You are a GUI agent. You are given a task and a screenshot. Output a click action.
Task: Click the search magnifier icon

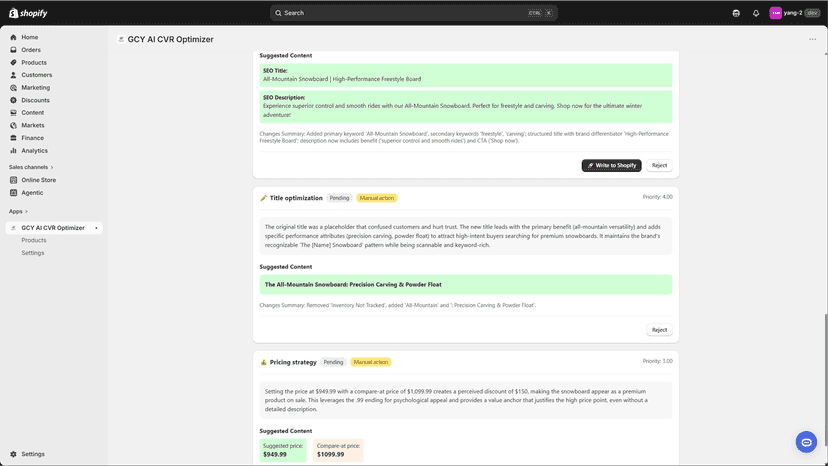coord(278,13)
